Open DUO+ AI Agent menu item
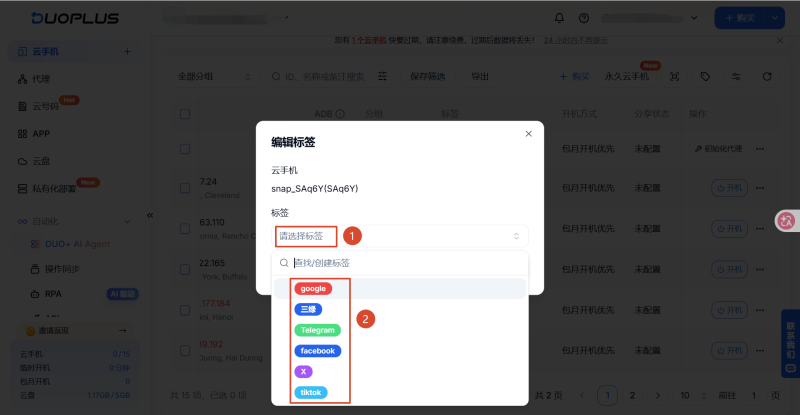The width and height of the screenshot is (800, 415). (x=77, y=244)
